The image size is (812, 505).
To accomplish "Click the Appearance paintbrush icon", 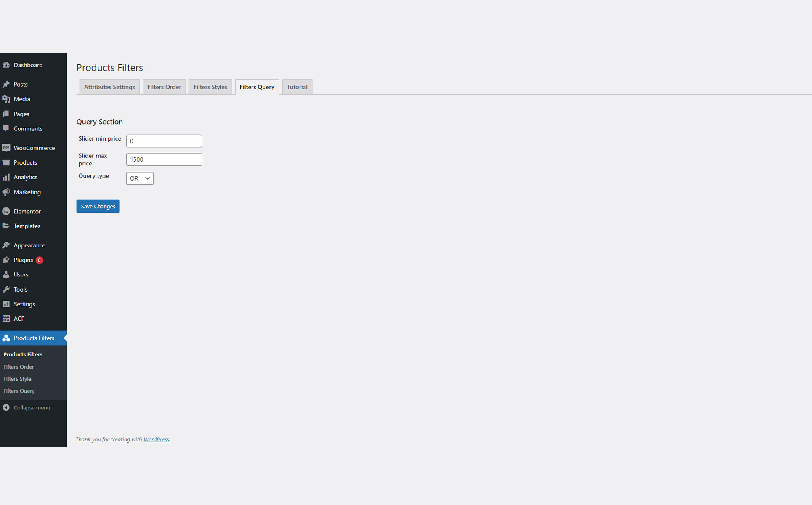I will coord(6,245).
